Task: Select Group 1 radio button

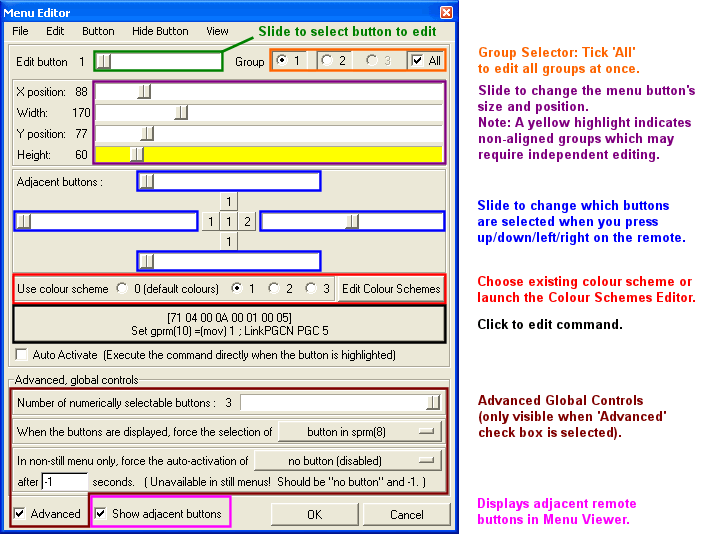Action: [x=282, y=61]
